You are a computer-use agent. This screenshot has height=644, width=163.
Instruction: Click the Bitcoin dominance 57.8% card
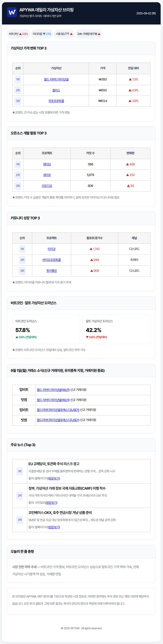(46, 329)
